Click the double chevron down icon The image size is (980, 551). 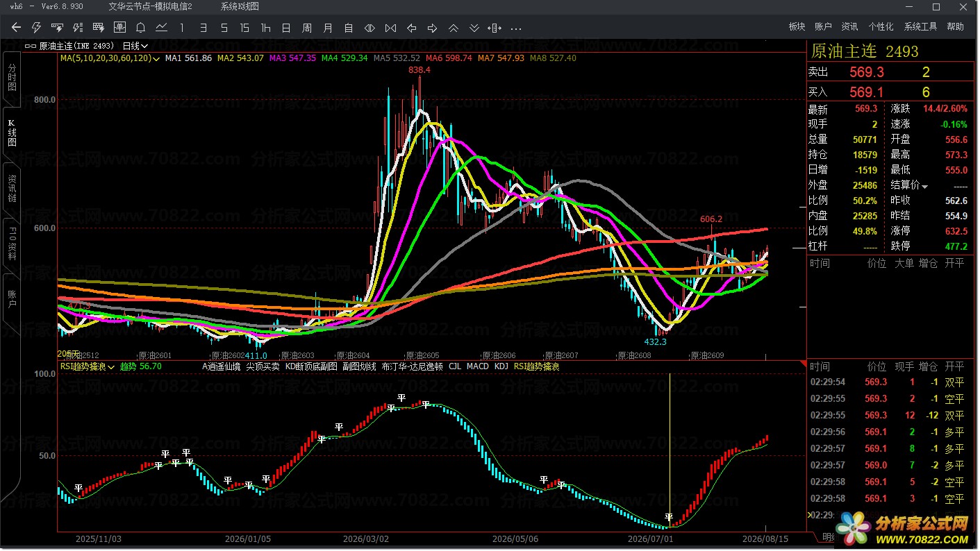pos(474,28)
